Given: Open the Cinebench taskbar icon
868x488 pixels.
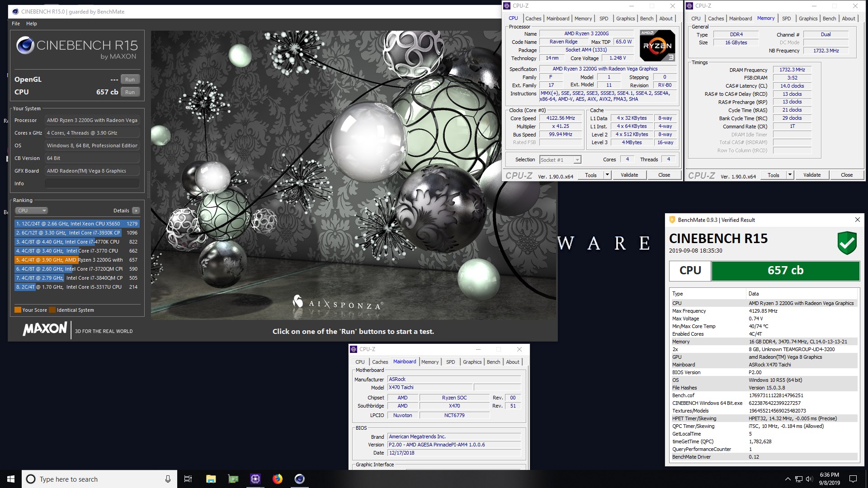Looking at the screenshot, I should click(299, 479).
